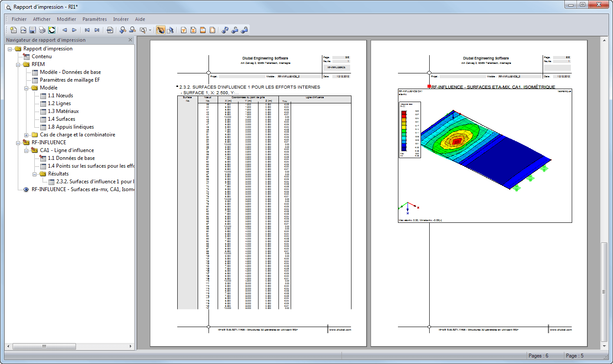
Task: Toggle the hand pan mode button
Action: tap(161, 30)
